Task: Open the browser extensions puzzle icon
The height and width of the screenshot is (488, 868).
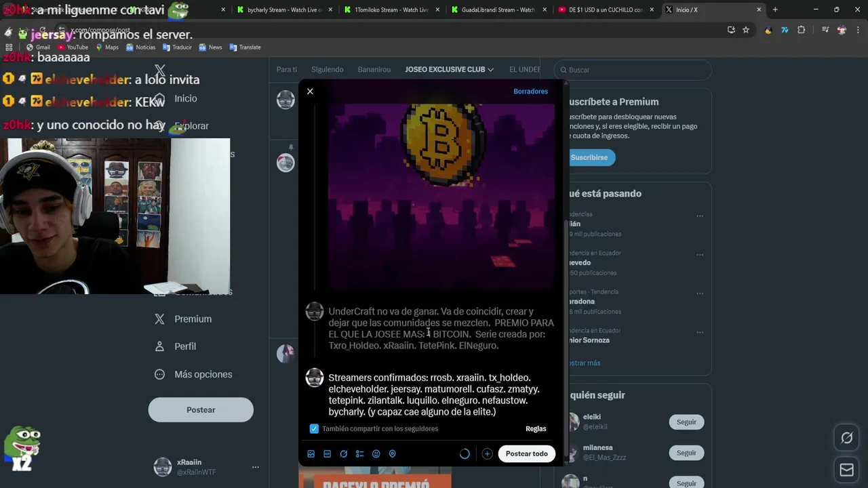Action: pos(802,30)
